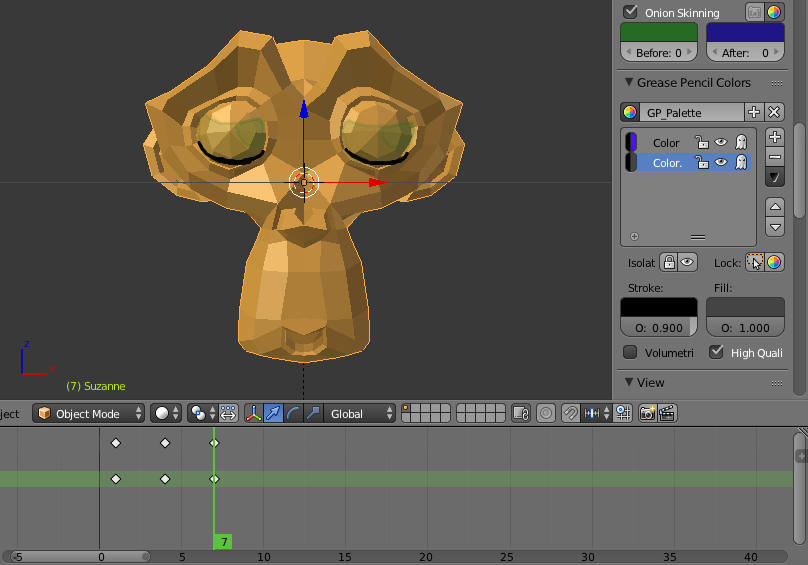Screen dimensions: 808x565
Task: Open palette color specials dropdown
Action: pyautogui.click(x=775, y=177)
